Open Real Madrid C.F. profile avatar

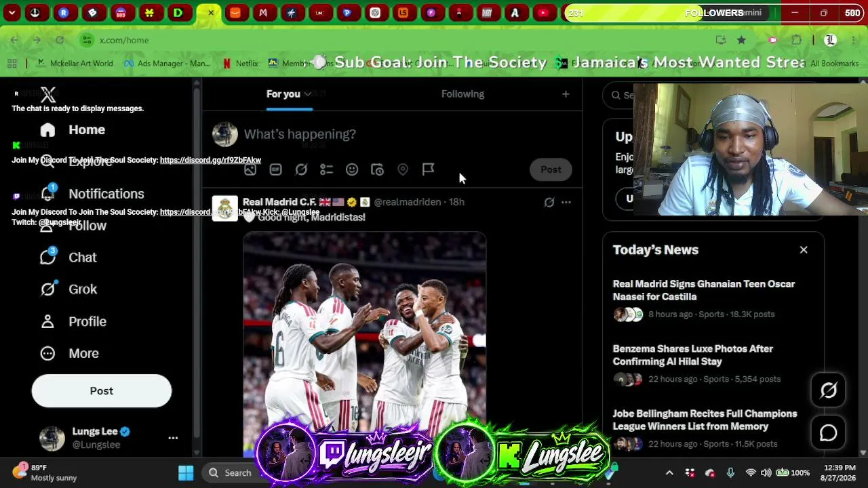tap(225, 209)
